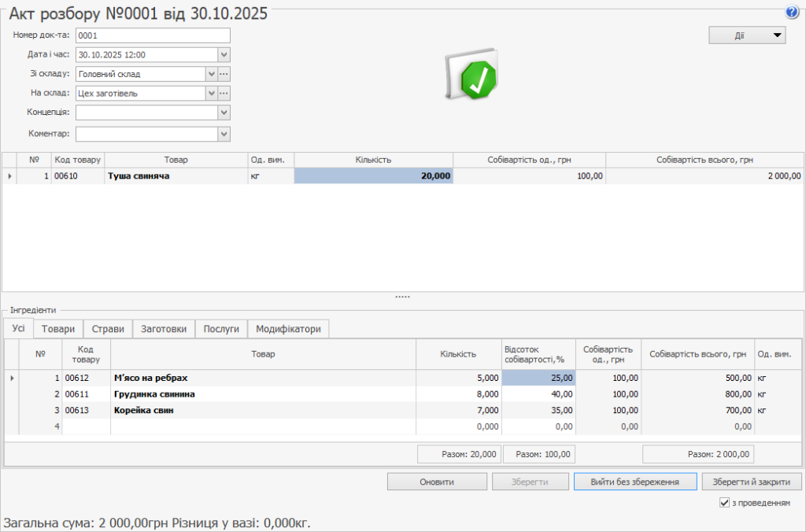Open warehouse picker ellipsis next to Головний склад
806x532 pixels.
224,74
